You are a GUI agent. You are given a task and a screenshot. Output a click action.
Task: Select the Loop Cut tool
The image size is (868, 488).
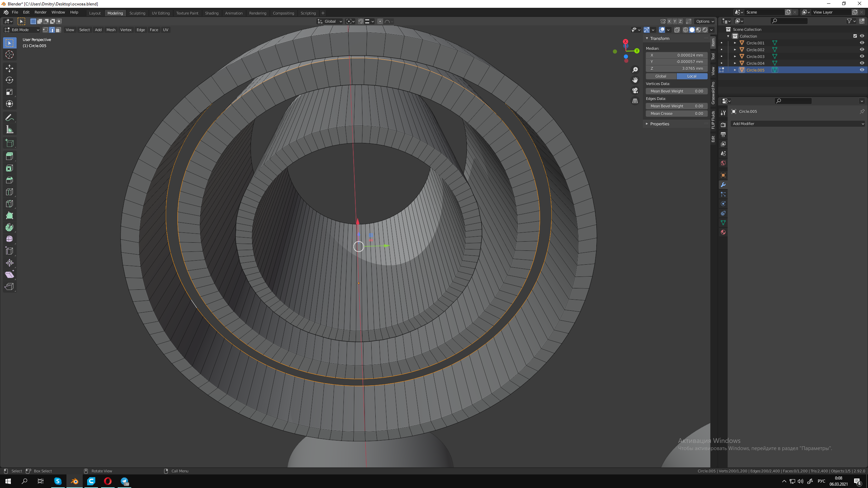click(x=9, y=192)
